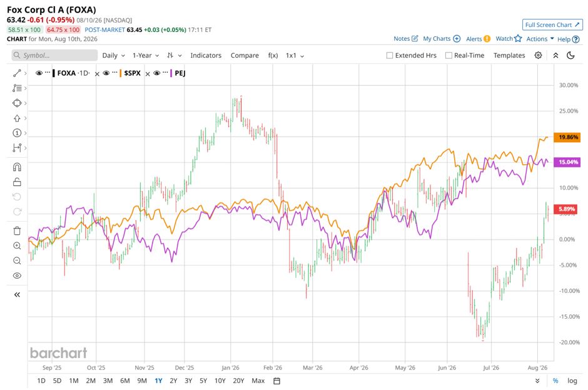Expand trend line tool submenu arrow
The width and height of the screenshot is (588, 390).
point(25,73)
